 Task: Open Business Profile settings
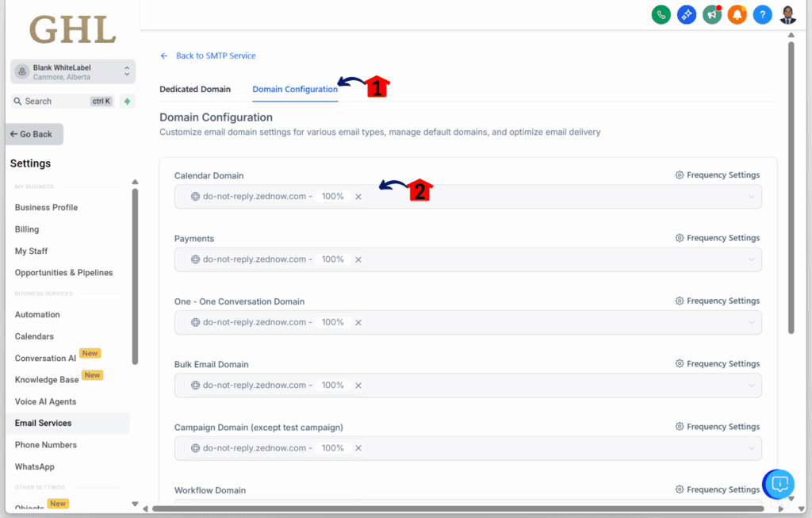tap(46, 207)
